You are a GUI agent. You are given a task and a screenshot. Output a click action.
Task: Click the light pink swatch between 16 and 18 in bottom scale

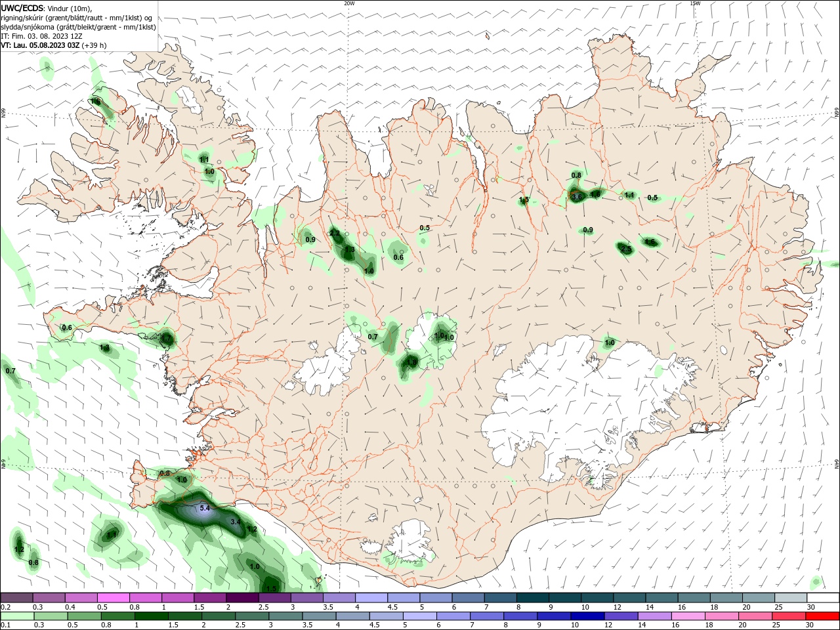[688, 616]
